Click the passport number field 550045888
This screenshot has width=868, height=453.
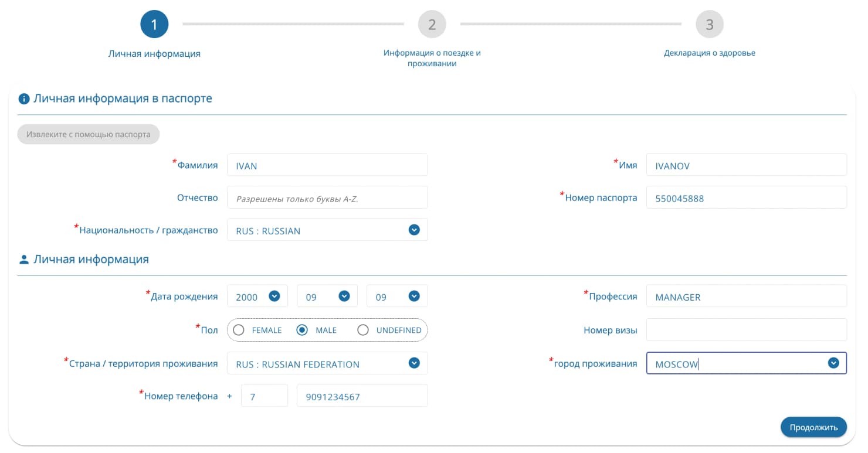click(746, 198)
